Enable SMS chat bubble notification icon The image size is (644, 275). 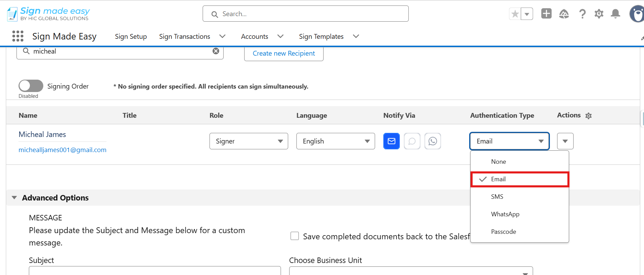point(412,141)
